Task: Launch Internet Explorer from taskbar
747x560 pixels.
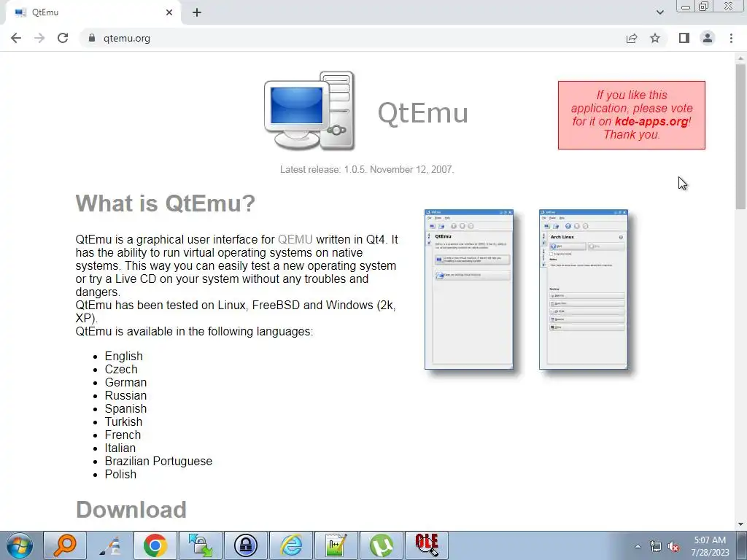Action: point(291,545)
